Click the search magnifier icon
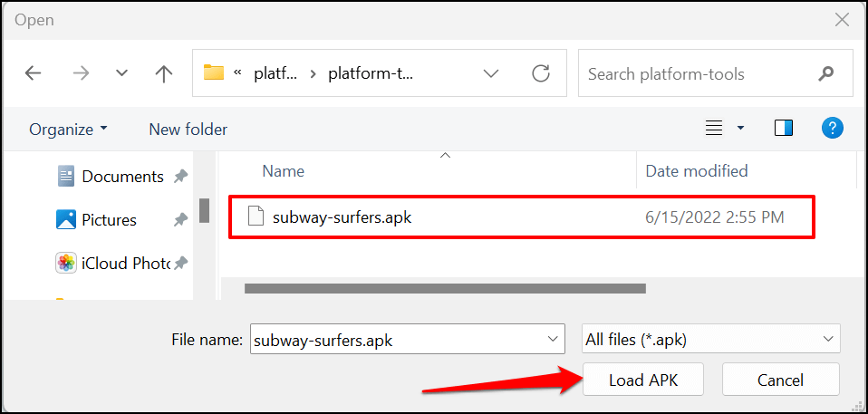Image resolution: width=868 pixels, height=414 pixels. pos(825,74)
